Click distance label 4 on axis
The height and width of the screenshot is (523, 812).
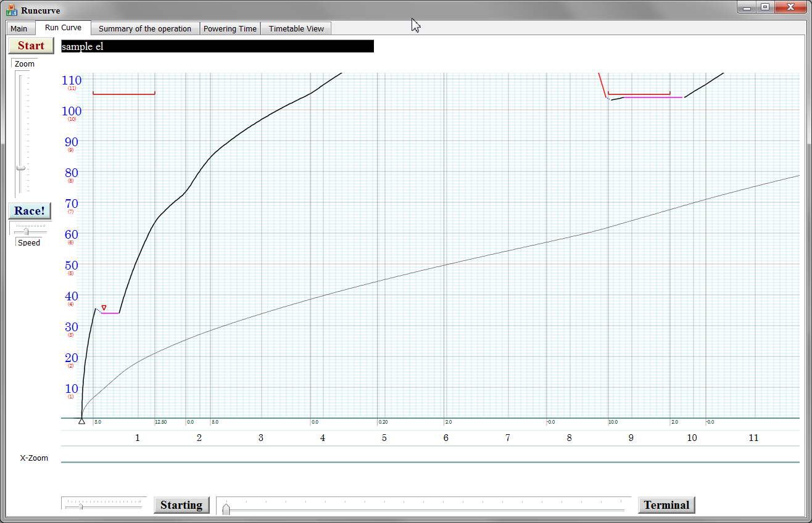[x=323, y=438]
